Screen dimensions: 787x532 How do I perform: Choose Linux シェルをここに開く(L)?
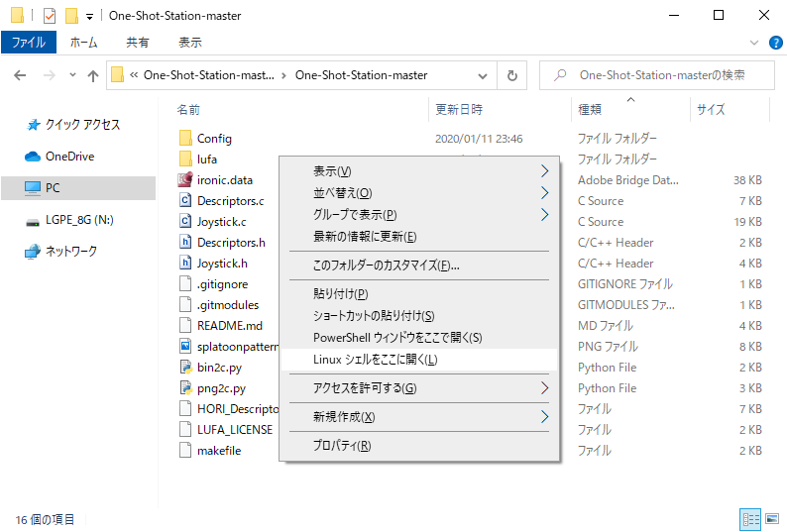click(419, 360)
